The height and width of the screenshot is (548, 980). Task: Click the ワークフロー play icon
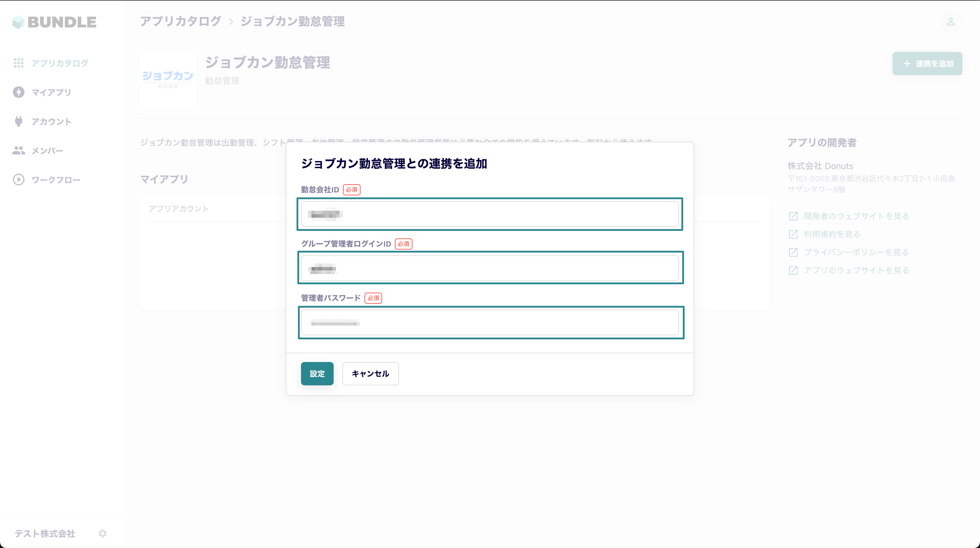pyautogui.click(x=19, y=180)
